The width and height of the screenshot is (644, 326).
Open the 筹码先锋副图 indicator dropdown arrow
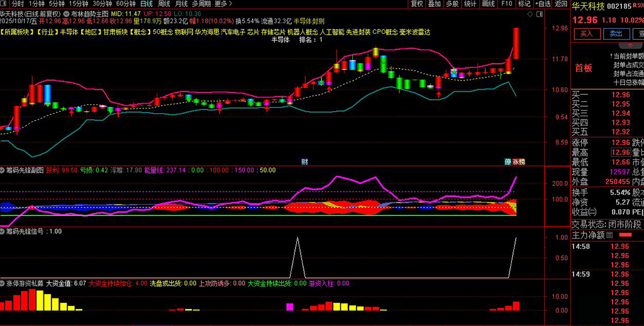pyautogui.click(x=3, y=170)
